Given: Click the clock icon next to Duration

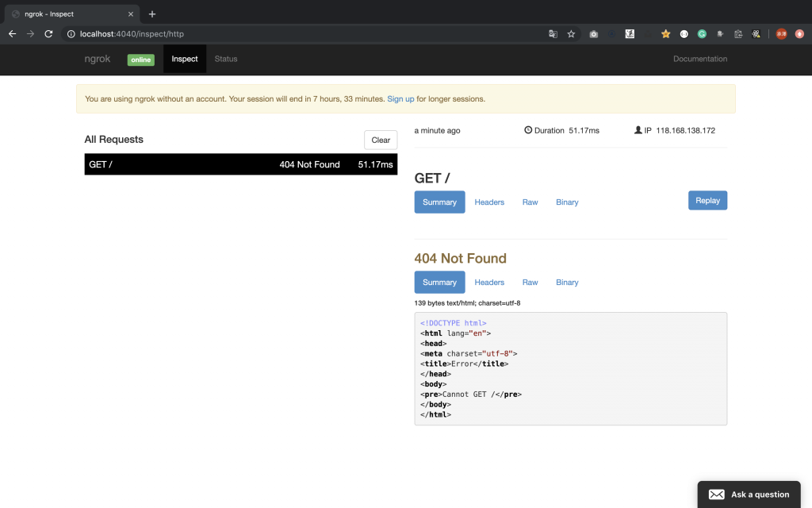Looking at the screenshot, I should pos(528,130).
